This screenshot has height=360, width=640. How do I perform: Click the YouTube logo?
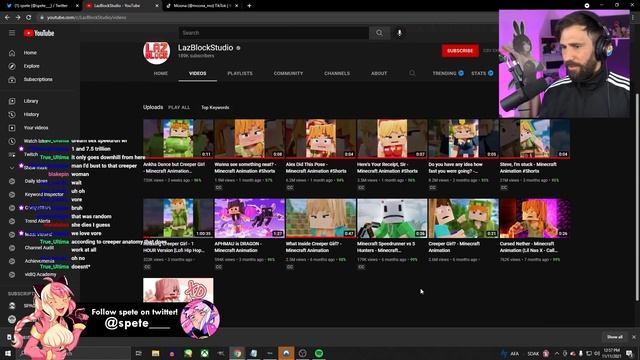click(x=39, y=33)
